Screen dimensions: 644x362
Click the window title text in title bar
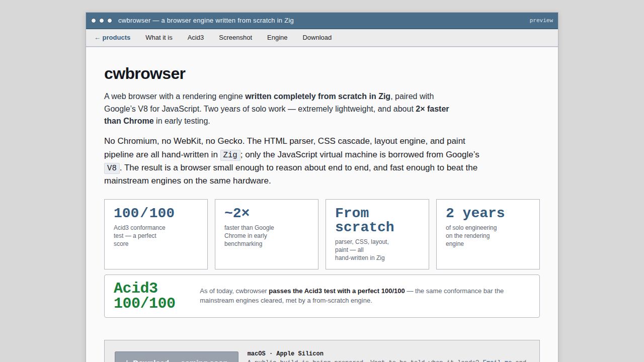[206, 21]
